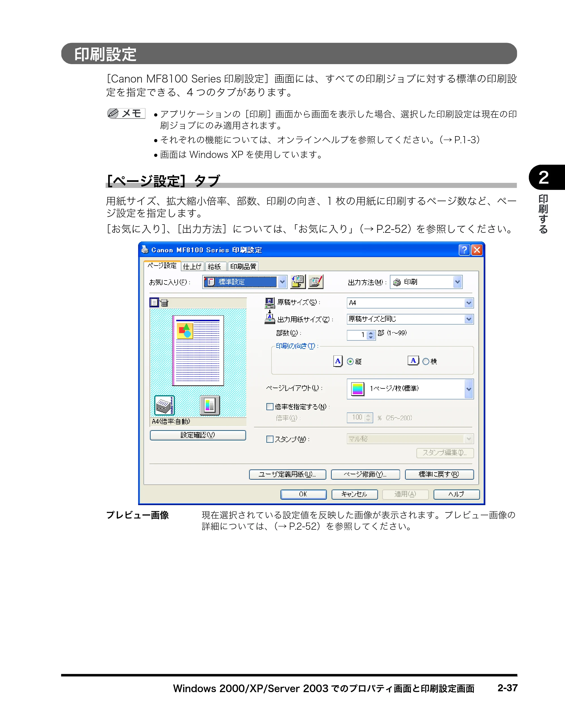Click the スタンプ編集 button

coord(445,453)
